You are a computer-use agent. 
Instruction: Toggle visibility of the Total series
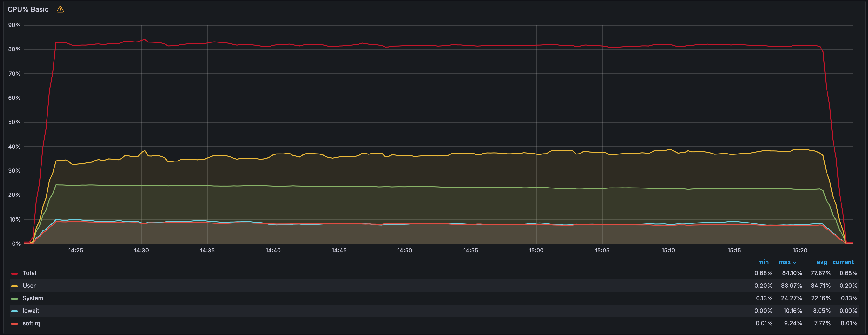(x=29, y=273)
